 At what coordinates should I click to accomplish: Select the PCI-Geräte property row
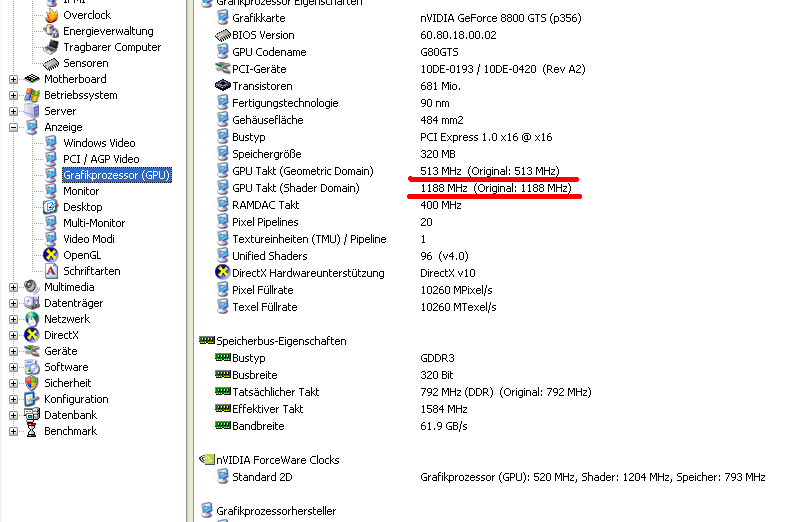[400, 69]
